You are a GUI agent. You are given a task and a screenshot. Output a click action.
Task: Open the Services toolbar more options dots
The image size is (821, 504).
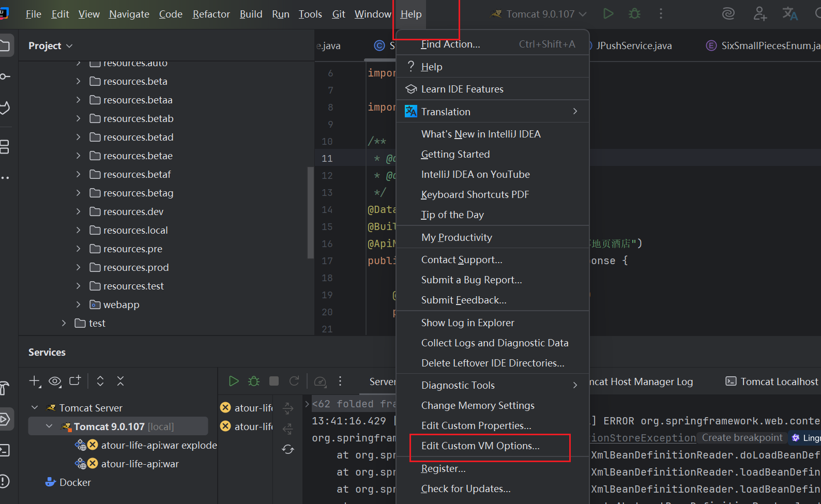pos(340,381)
